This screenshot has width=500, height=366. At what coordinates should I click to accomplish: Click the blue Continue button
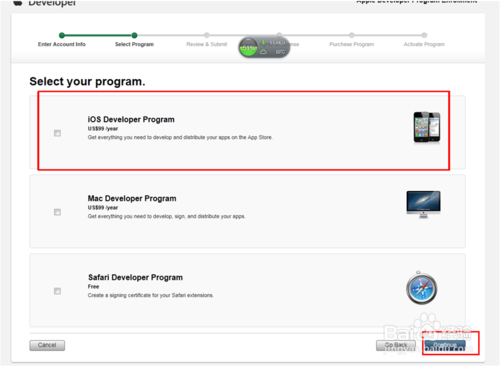coord(445,345)
